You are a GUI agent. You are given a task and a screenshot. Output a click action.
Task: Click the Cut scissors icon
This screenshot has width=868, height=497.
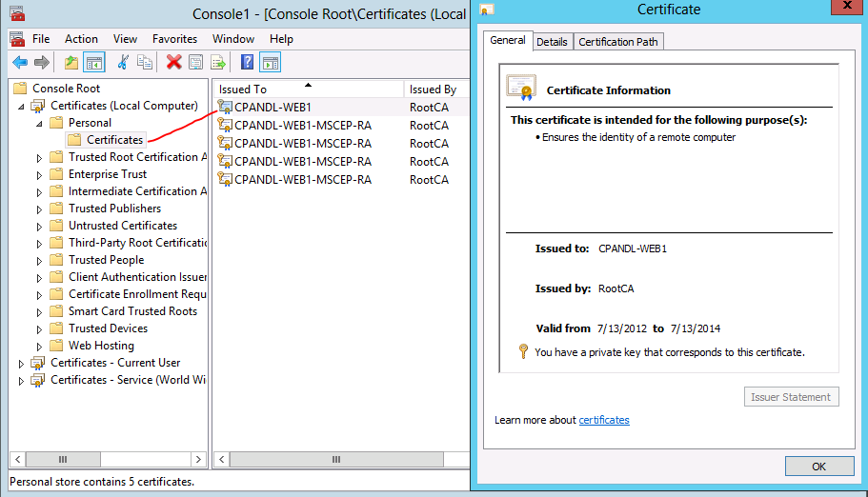pos(123,62)
